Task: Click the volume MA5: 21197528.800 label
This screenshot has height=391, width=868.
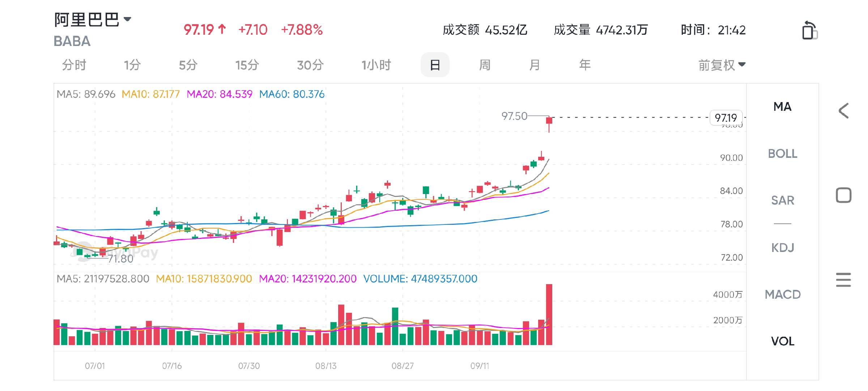Action: (103, 279)
